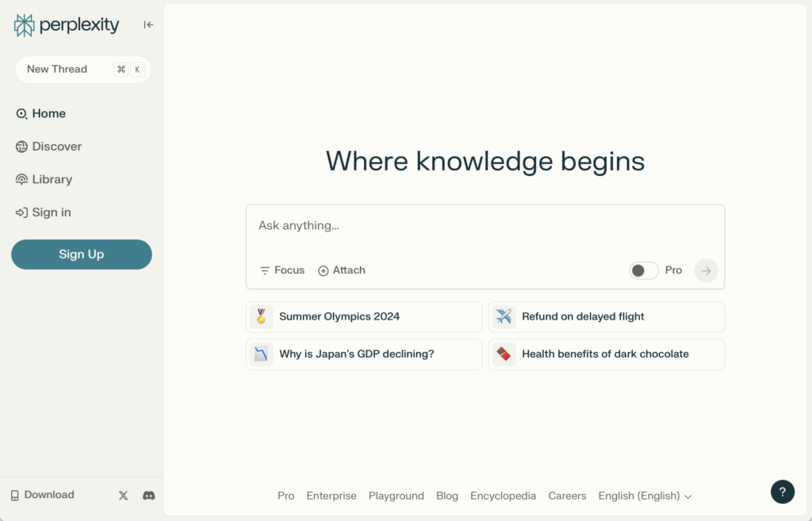This screenshot has width=812, height=521.
Task: Open the Blog link
Action: point(447,496)
